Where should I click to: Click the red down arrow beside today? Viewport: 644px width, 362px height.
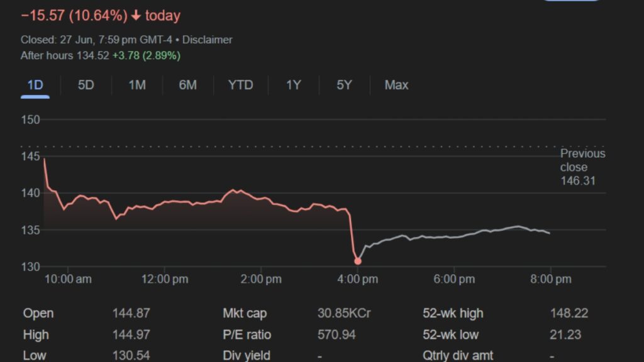pyautogui.click(x=136, y=16)
